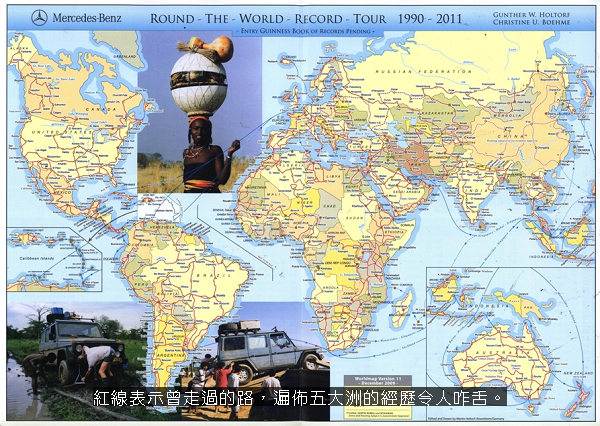Click the Russian Federation label on map
The width and height of the screenshot is (600, 426).
tap(424, 71)
